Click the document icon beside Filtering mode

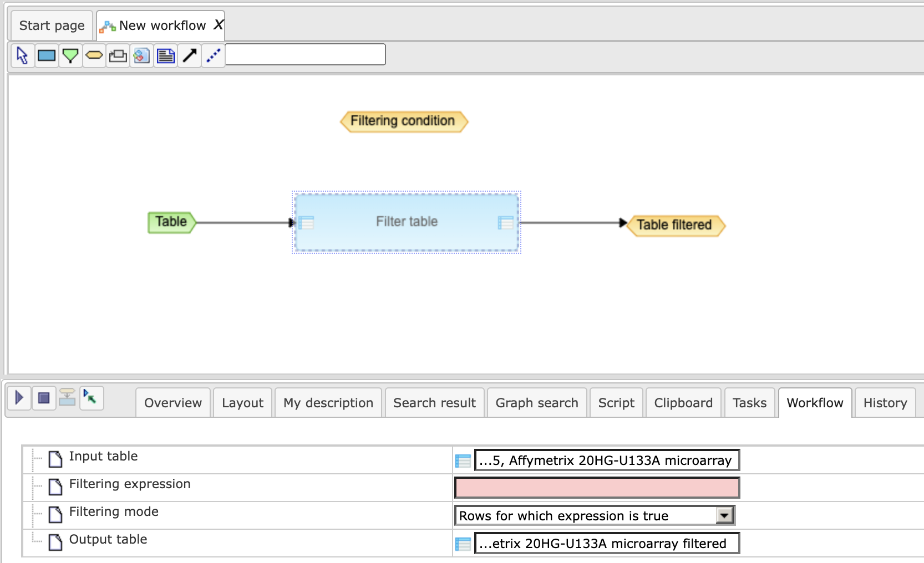tap(55, 514)
